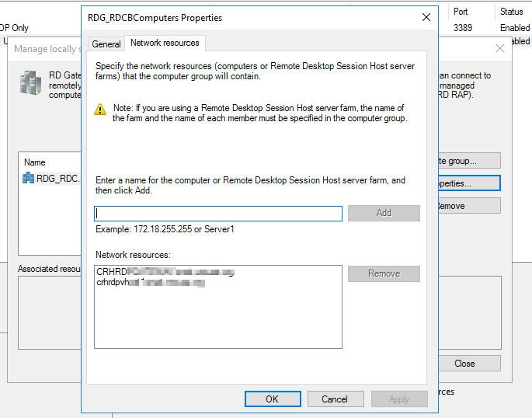Click the Close button in the Manage locally window
This screenshot has width=532, height=418.
470,364
